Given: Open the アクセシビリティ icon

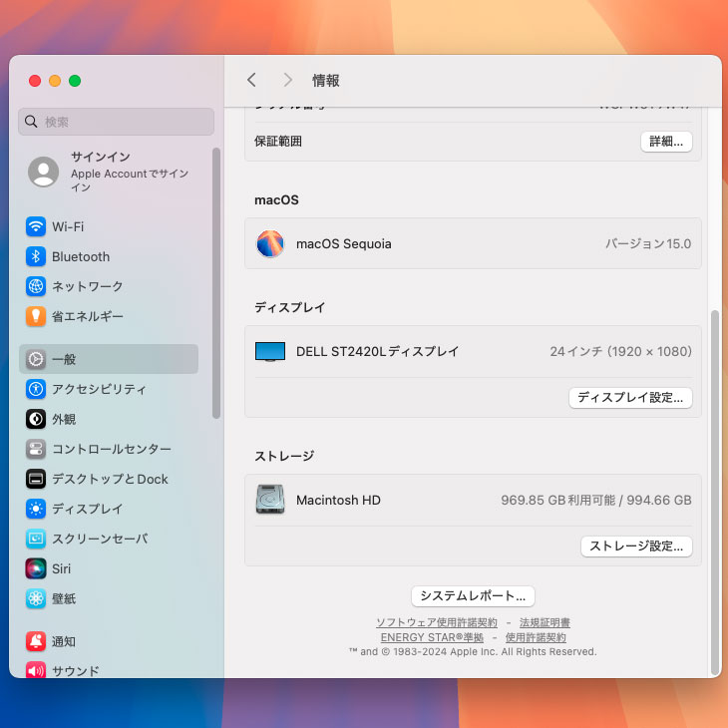Looking at the screenshot, I should pyautogui.click(x=36, y=389).
